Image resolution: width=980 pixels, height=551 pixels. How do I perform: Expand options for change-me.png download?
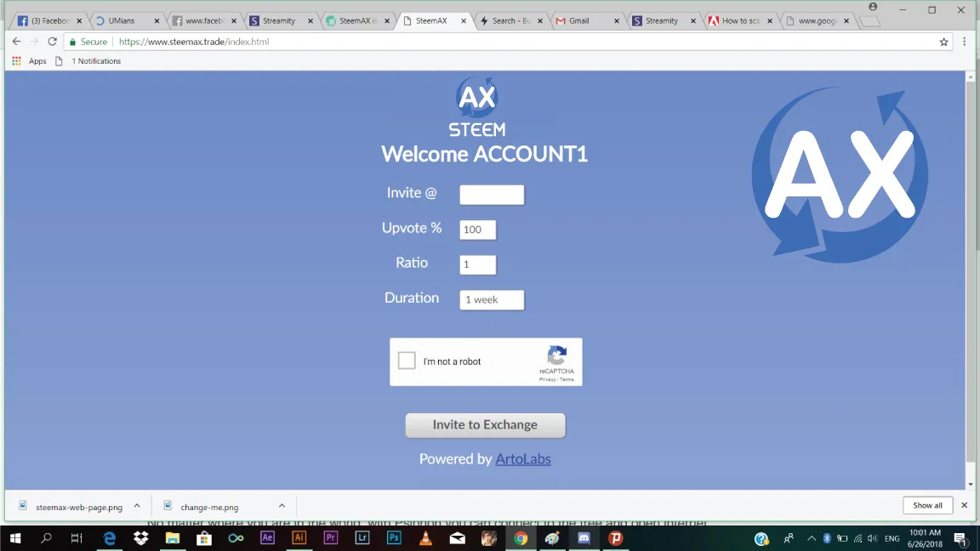(282, 506)
